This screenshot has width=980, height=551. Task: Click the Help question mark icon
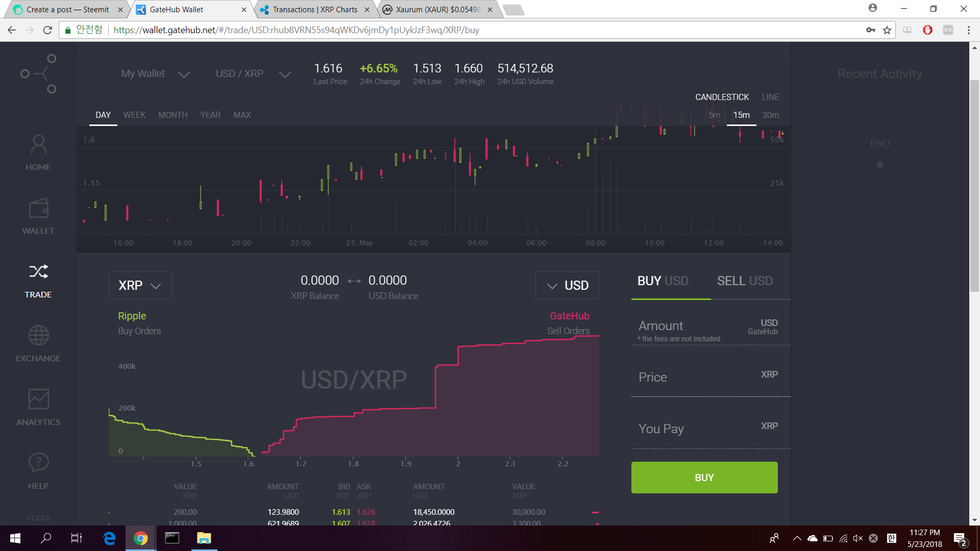pyautogui.click(x=38, y=463)
